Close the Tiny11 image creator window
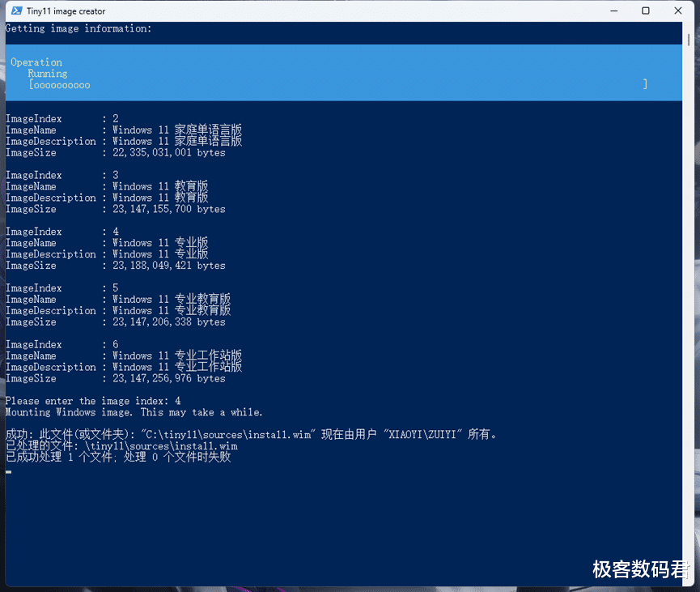 (677, 11)
